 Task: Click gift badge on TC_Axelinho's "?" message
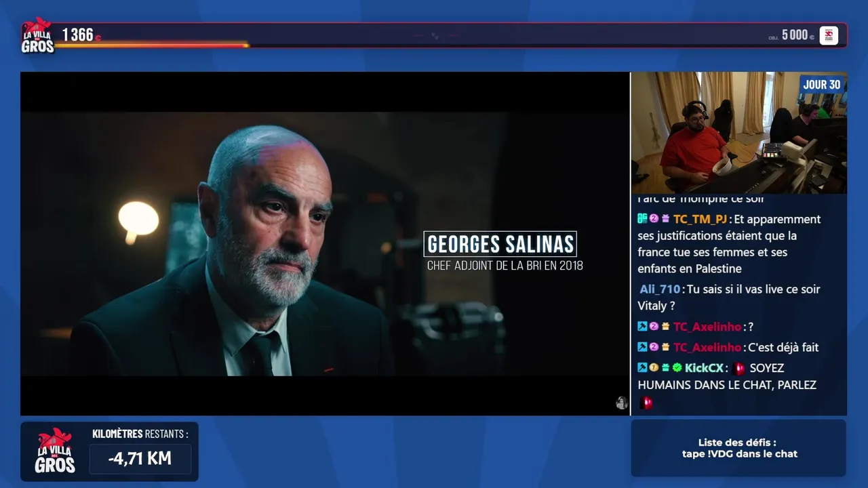(665, 327)
